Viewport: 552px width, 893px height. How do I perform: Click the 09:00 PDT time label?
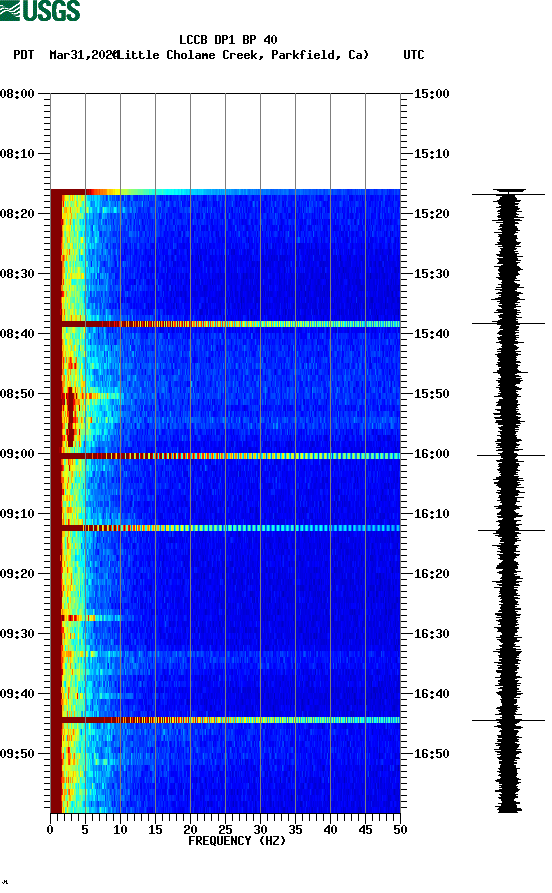pyautogui.click(x=18, y=454)
